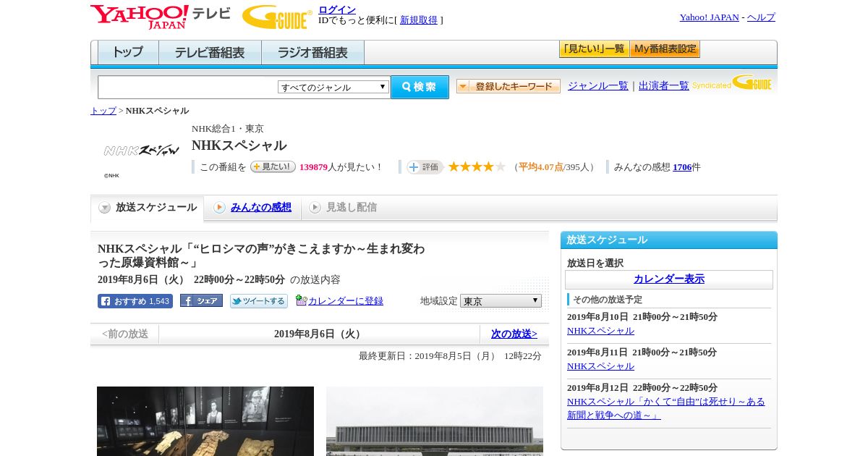
Task: Switch to the ラジオ番組表 tab
Action: click(x=312, y=52)
